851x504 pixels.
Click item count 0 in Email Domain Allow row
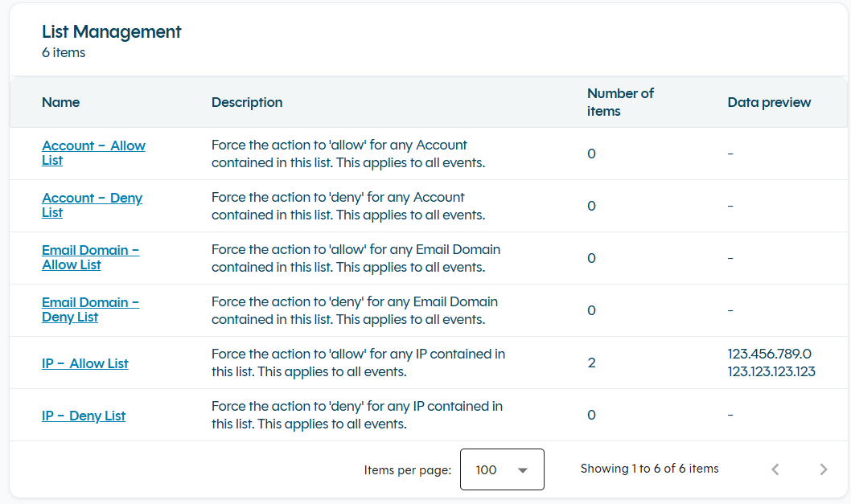point(591,258)
